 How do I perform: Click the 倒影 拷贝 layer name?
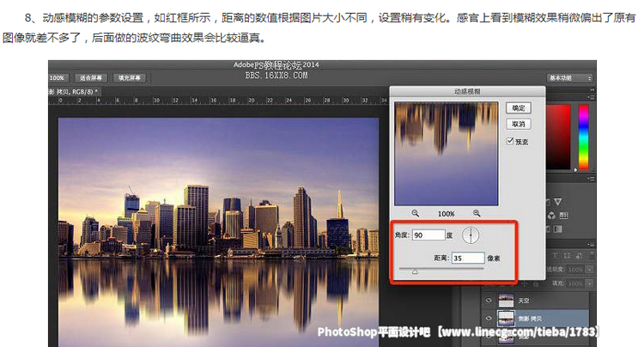point(529,319)
